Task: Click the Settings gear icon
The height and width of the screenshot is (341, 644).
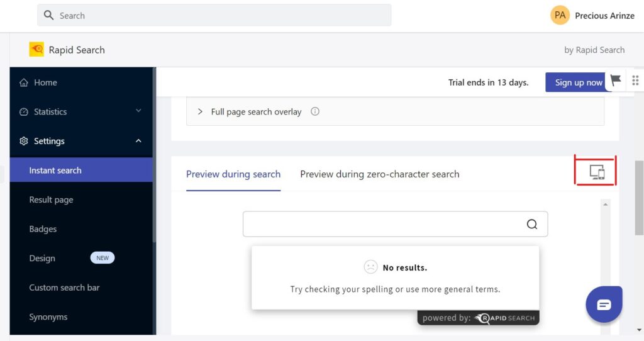Action: tap(24, 141)
